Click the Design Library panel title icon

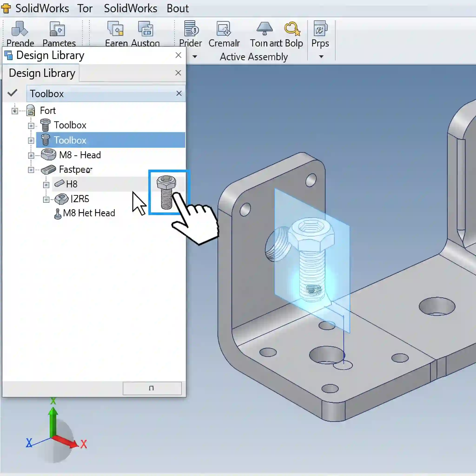tap(9, 55)
